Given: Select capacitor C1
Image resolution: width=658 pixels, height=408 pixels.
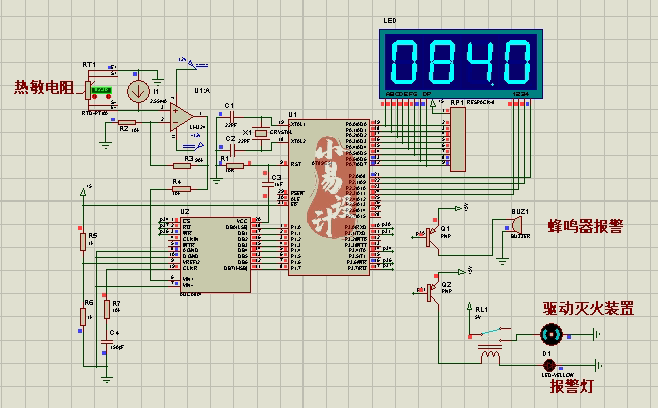Looking at the screenshot, I should click(231, 117).
